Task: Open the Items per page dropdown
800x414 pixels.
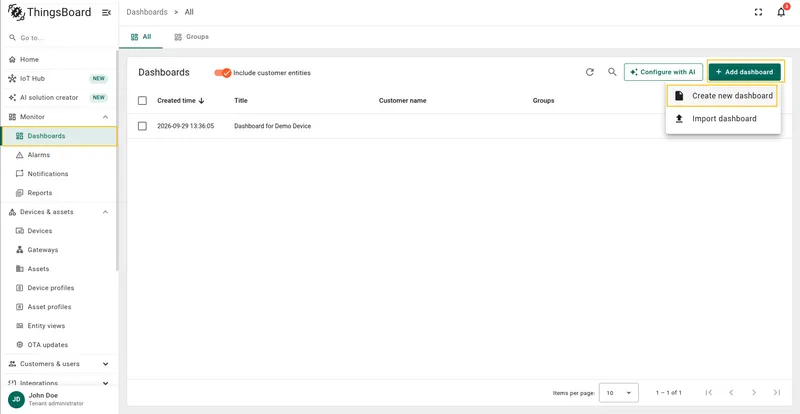Action: coord(618,393)
